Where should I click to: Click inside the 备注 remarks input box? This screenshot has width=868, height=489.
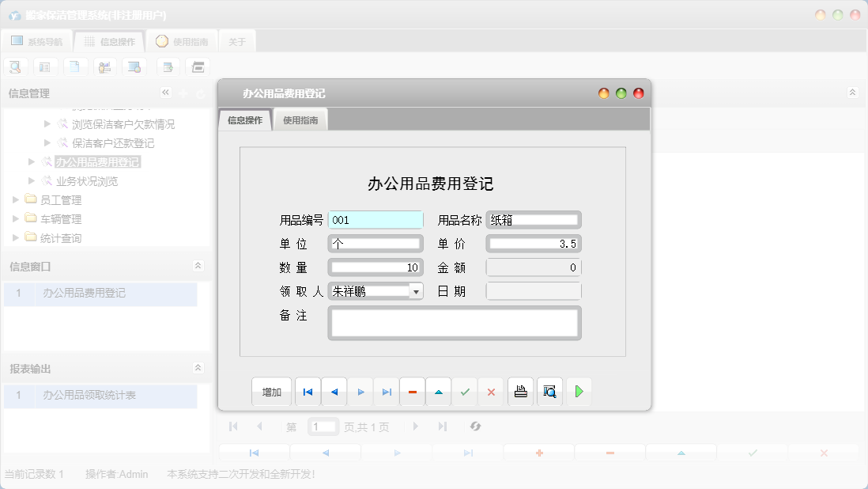[454, 322]
